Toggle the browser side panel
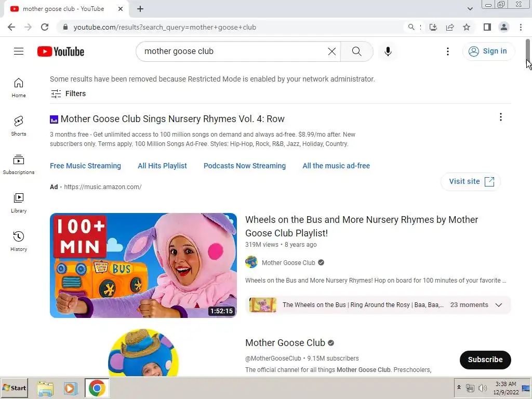The width and height of the screenshot is (532, 399). point(487,27)
